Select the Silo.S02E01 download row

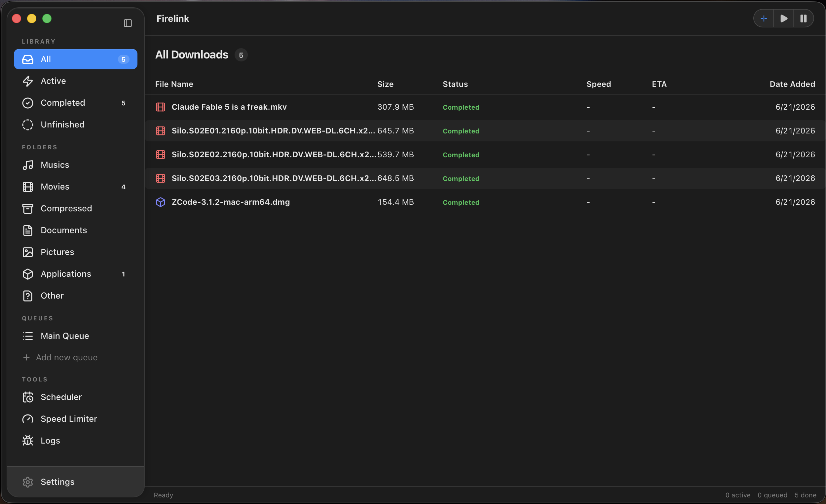(x=485, y=131)
